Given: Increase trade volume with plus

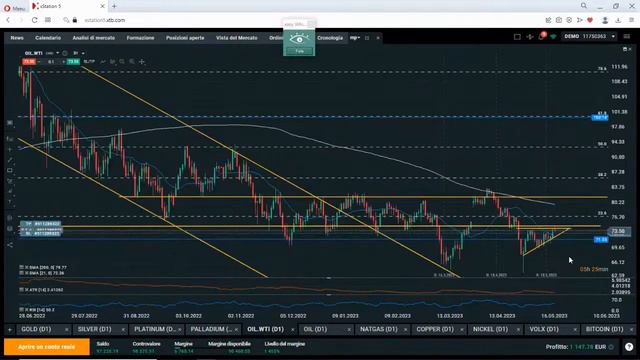Looking at the screenshot, I should [63, 62].
